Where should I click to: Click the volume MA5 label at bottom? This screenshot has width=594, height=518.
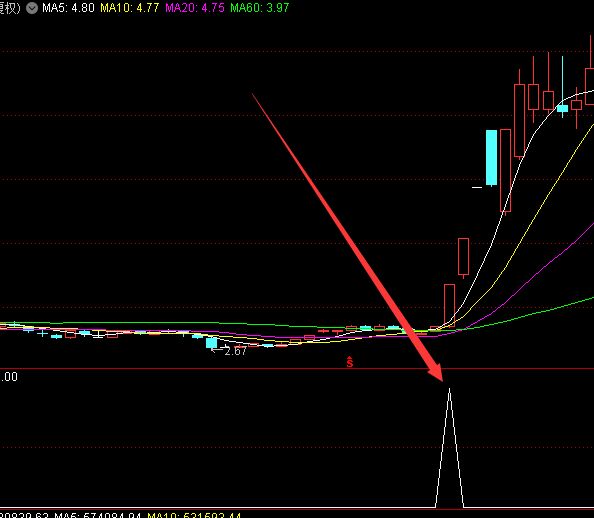pos(98,515)
